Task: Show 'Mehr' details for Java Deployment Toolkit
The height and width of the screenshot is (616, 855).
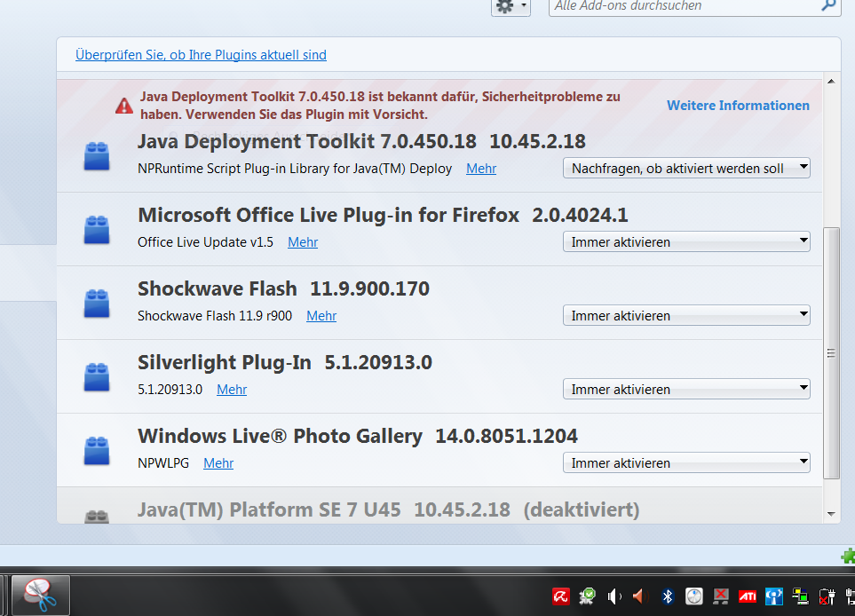Action: pos(481,169)
